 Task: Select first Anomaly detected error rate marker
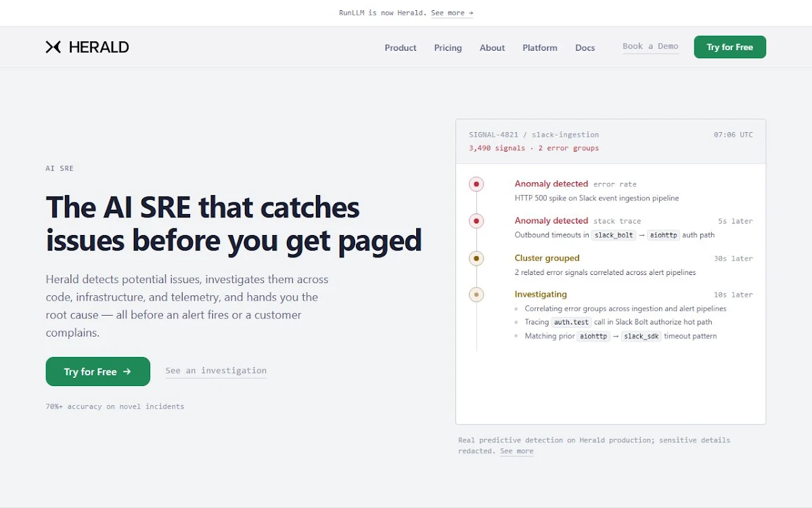(x=476, y=184)
